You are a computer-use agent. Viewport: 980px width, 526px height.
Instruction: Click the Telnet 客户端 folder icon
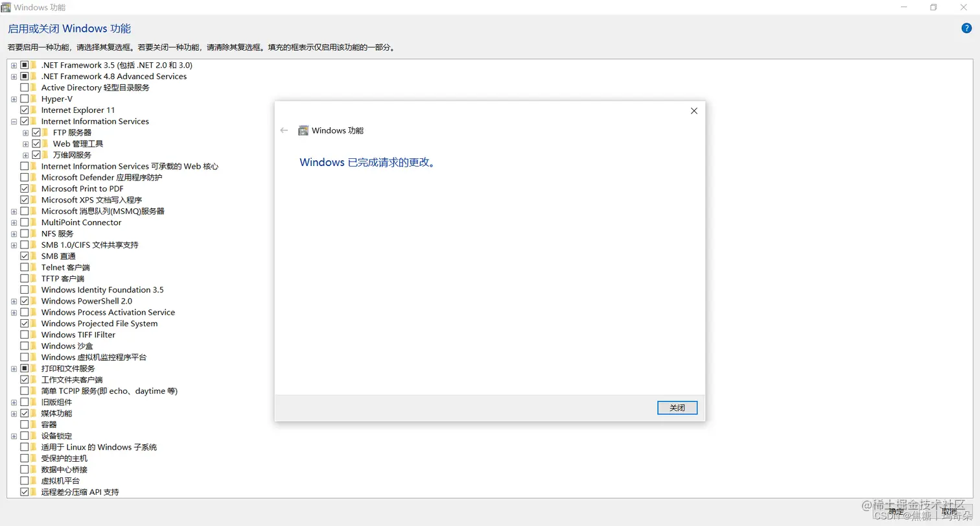click(x=34, y=267)
